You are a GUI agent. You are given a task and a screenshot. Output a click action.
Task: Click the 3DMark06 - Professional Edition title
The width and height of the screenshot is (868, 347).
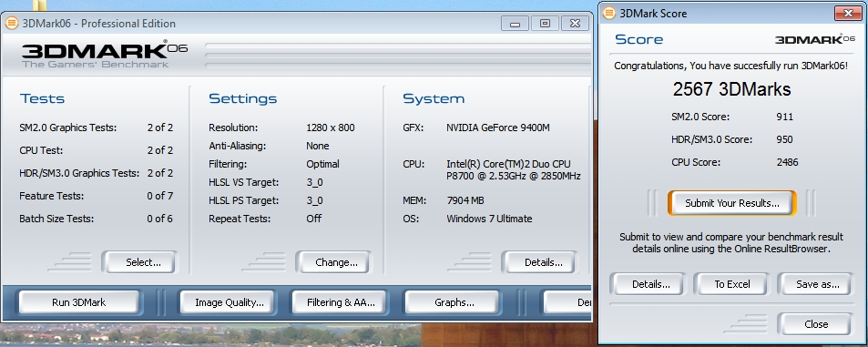[98, 24]
